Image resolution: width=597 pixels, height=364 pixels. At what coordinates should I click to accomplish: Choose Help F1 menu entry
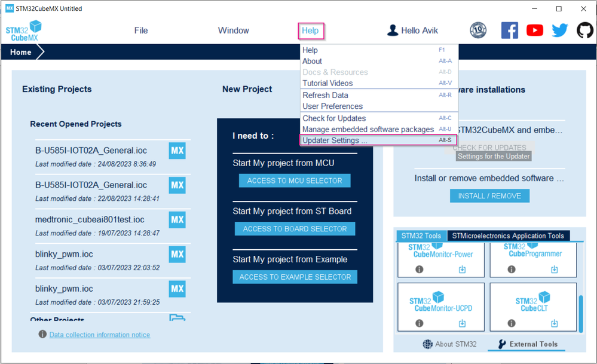pos(379,50)
